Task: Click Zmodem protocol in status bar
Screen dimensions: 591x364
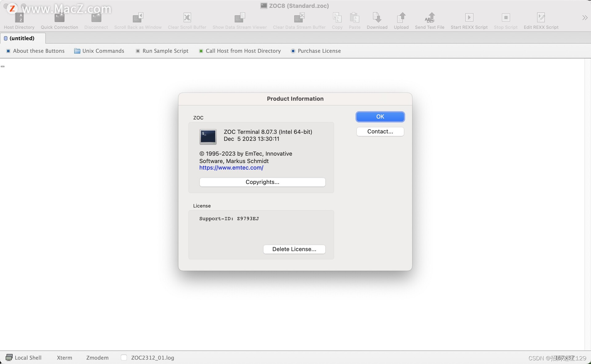Action: coord(97,358)
